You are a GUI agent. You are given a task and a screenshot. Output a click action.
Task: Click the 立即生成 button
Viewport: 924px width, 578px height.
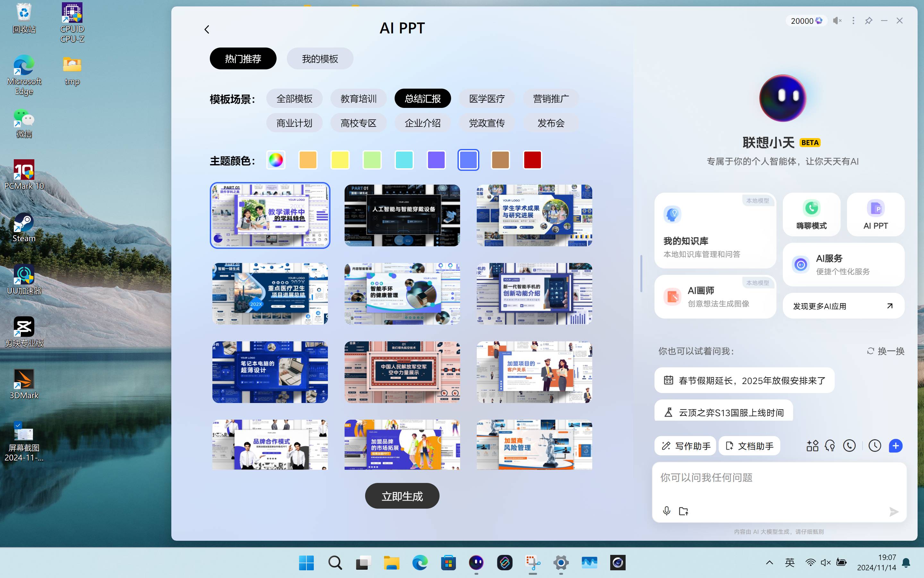click(x=402, y=496)
